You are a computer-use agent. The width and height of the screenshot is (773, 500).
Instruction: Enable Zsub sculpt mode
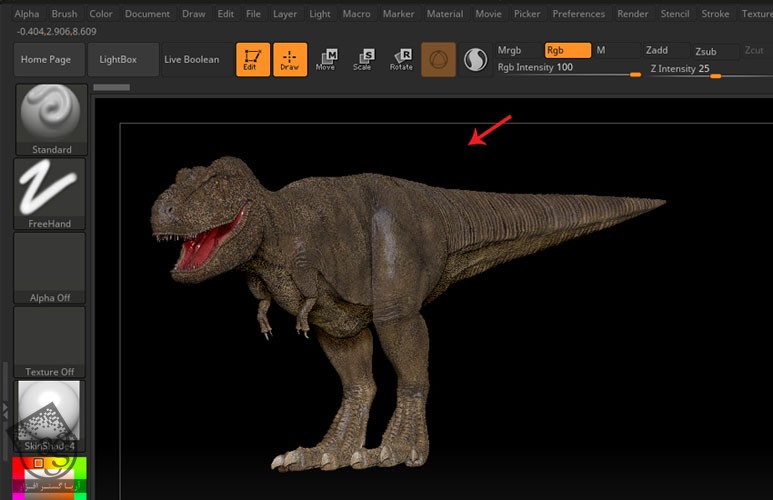coord(706,51)
